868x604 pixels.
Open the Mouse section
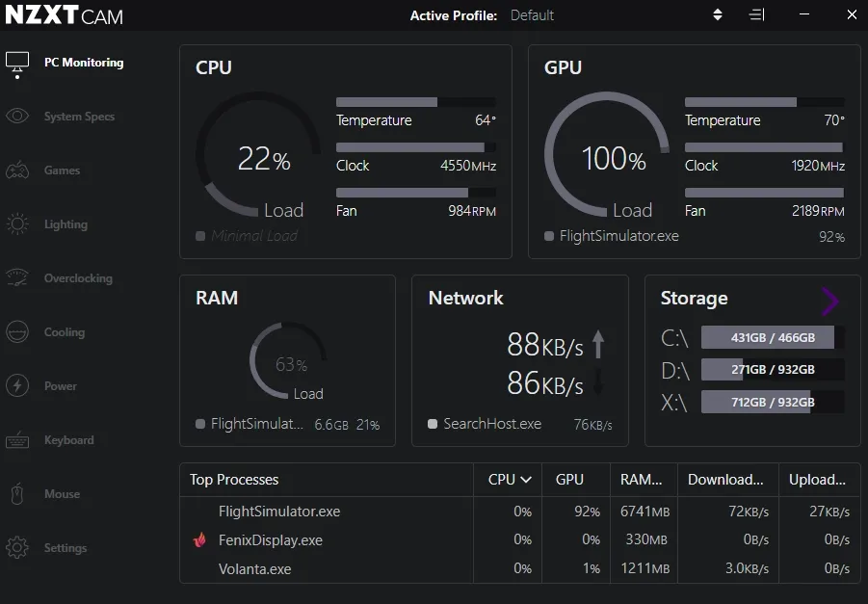point(61,493)
